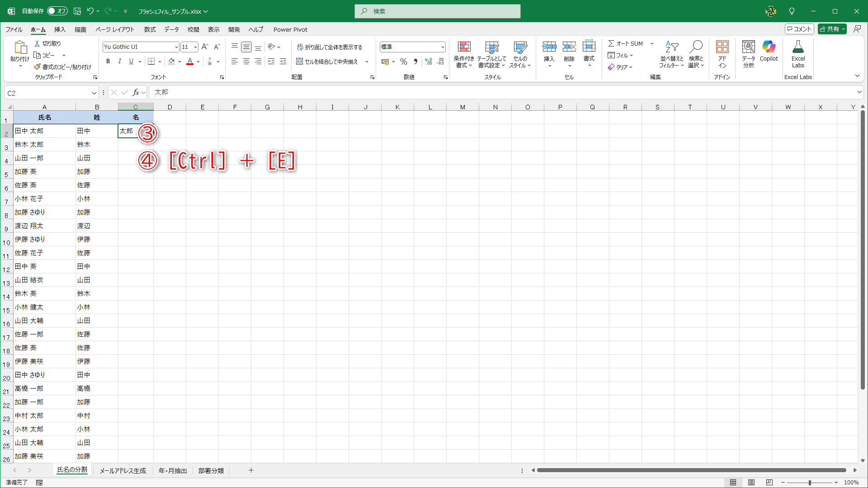Toggle bold formatting
Image resolution: width=868 pixels, height=488 pixels.
coord(108,61)
